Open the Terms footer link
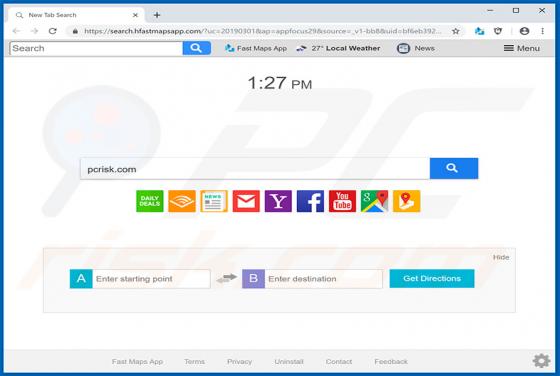This screenshot has width=560, height=376. [x=195, y=361]
